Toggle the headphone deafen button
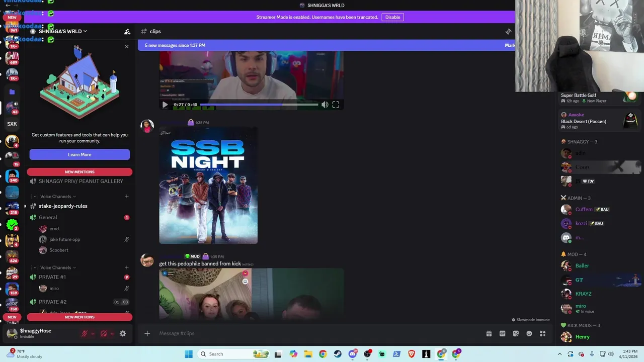This screenshot has height=362, width=644. 104,333
